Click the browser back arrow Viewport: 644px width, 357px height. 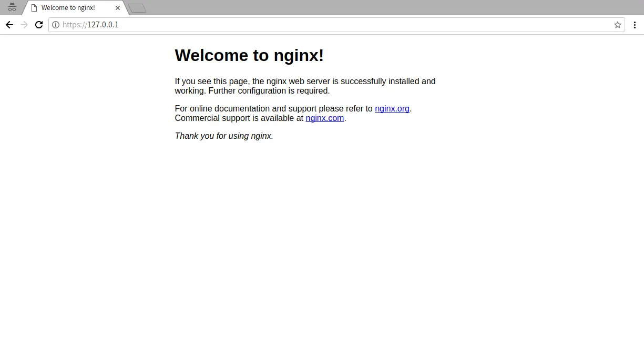pyautogui.click(x=9, y=25)
